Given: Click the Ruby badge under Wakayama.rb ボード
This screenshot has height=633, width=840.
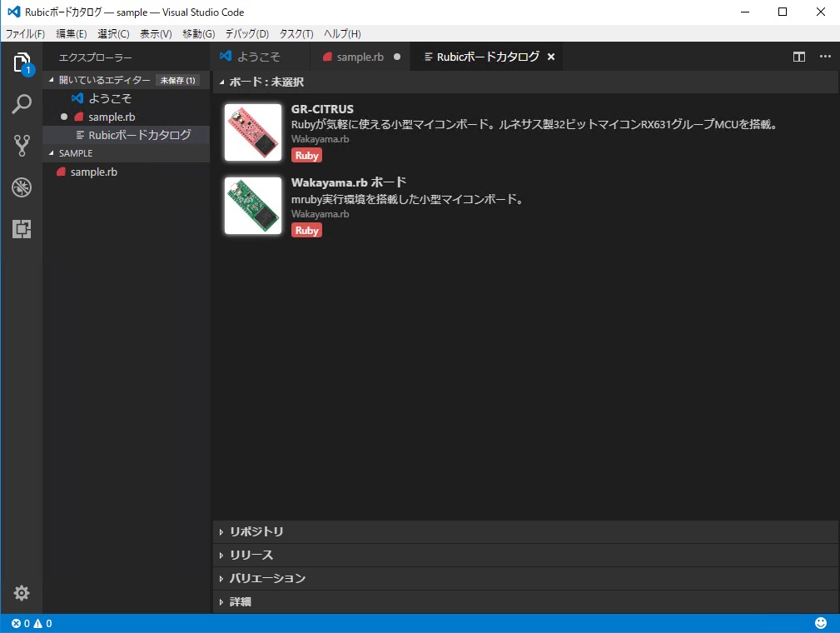Looking at the screenshot, I should click(306, 231).
